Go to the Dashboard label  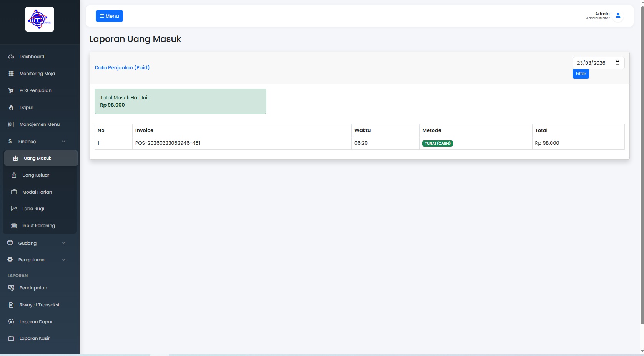(x=32, y=57)
